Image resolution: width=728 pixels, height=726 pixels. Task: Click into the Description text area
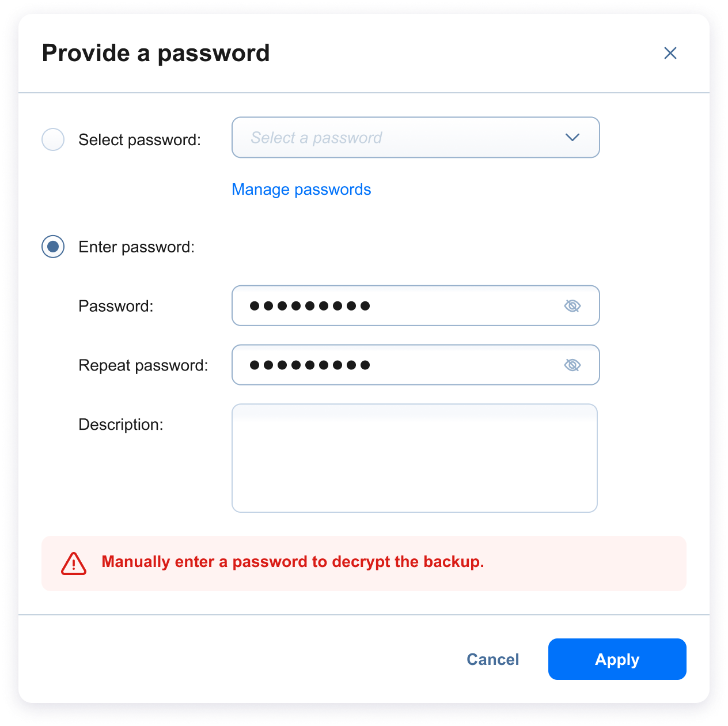click(415, 458)
